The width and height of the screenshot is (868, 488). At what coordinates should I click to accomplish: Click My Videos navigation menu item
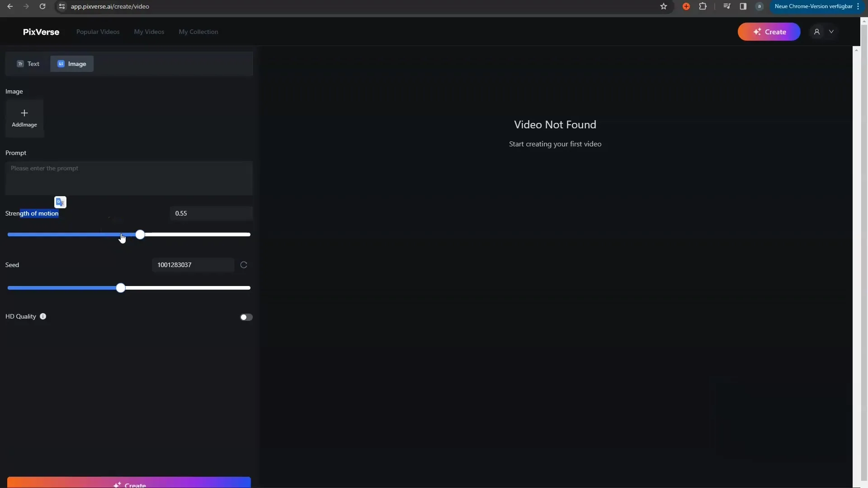(x=149, y=31)
